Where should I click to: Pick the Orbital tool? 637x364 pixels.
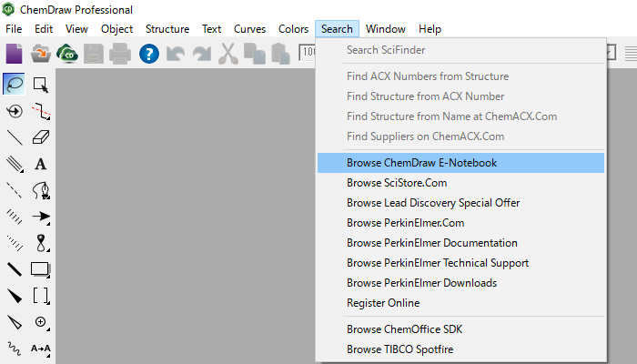[41, 243]
